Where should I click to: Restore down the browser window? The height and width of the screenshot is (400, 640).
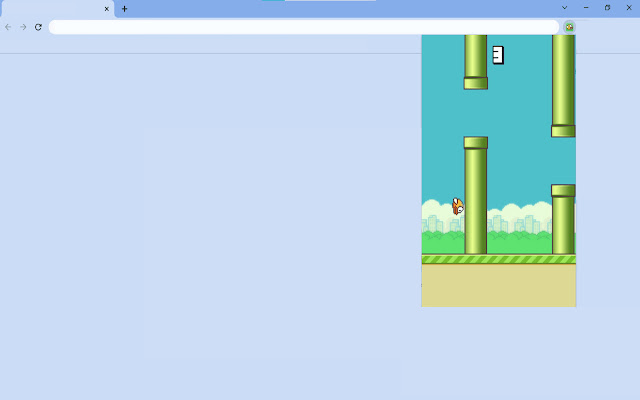tap(607, 8)
